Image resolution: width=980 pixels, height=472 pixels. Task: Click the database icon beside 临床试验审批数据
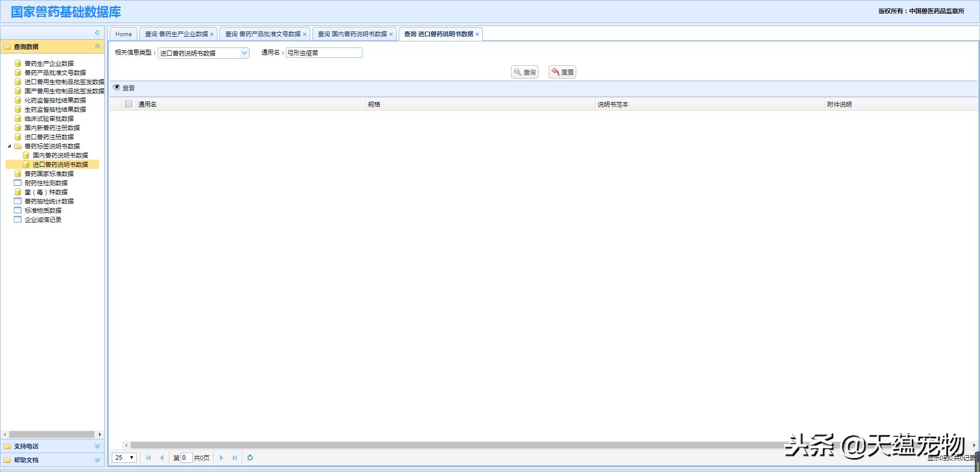coord(18,118)
